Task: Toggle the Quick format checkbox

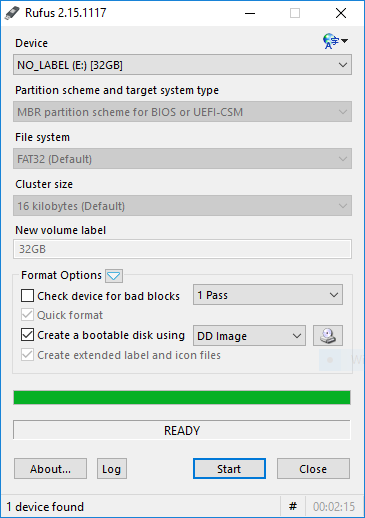Action: pos(27,315)
